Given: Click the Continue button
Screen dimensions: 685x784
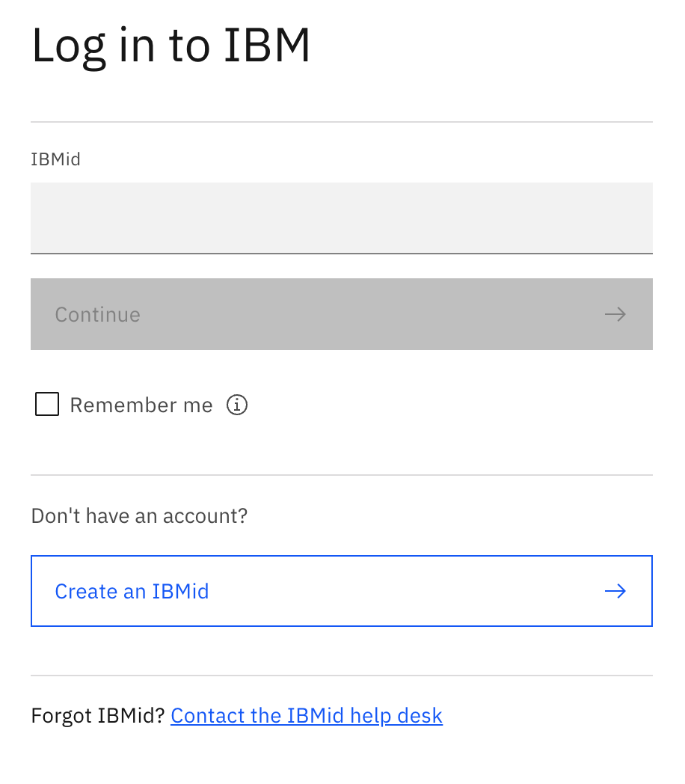Looking at the screenshot, I should point(342,314).
